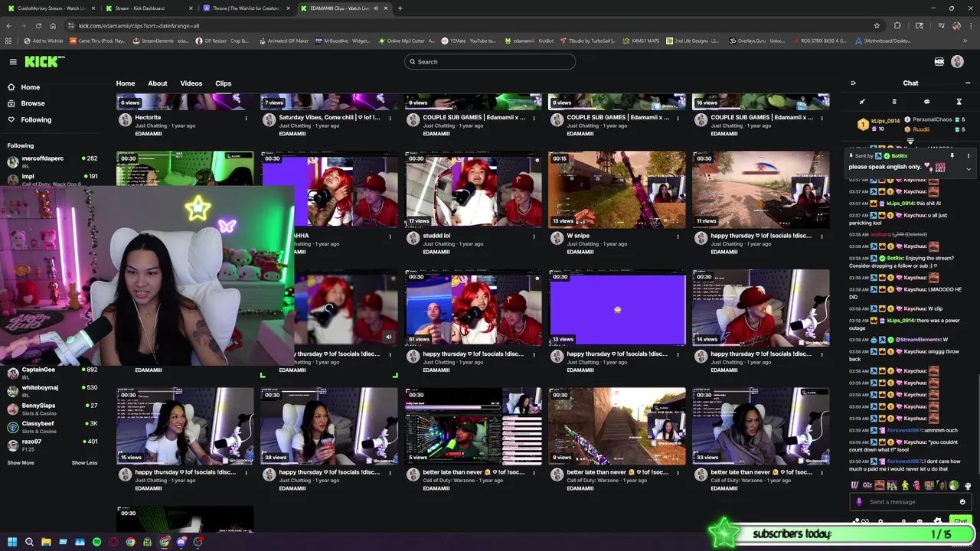
Task: Open Following in the sidebar
Action: pyautogui.click(x=36, y=119)
